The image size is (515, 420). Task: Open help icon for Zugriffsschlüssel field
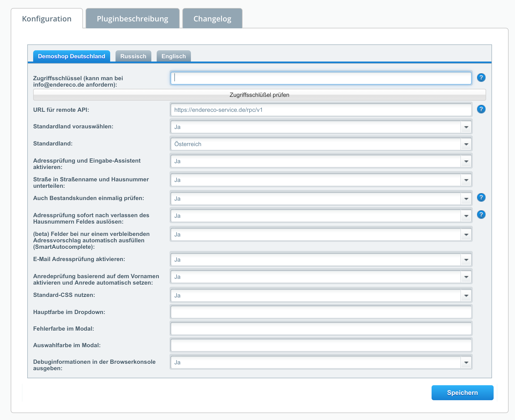481,78
